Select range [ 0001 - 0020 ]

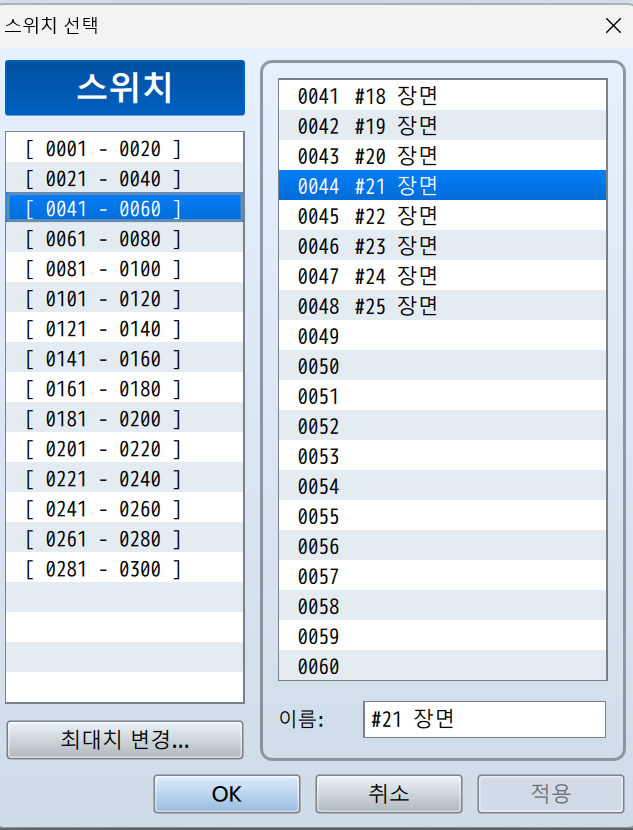[x=125, y=148]
